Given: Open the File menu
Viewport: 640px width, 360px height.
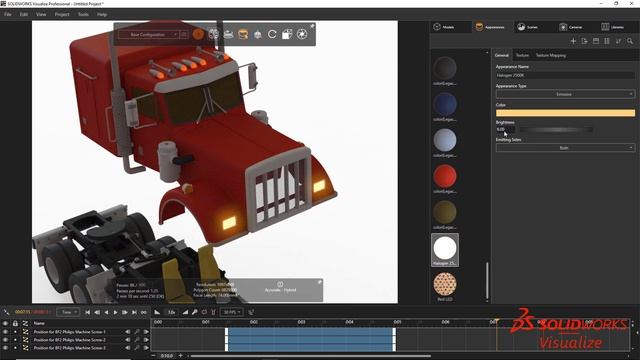Looking at the screenshot, I should pos(8,14).
